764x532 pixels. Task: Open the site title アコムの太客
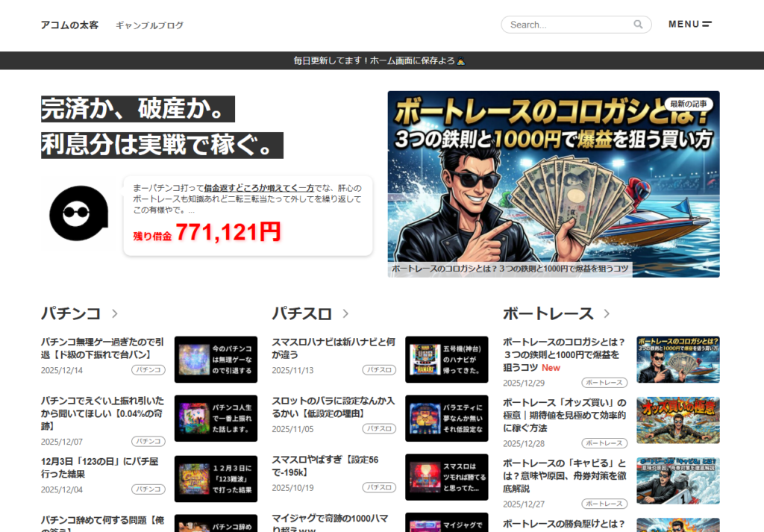click(x=69, y=25)
